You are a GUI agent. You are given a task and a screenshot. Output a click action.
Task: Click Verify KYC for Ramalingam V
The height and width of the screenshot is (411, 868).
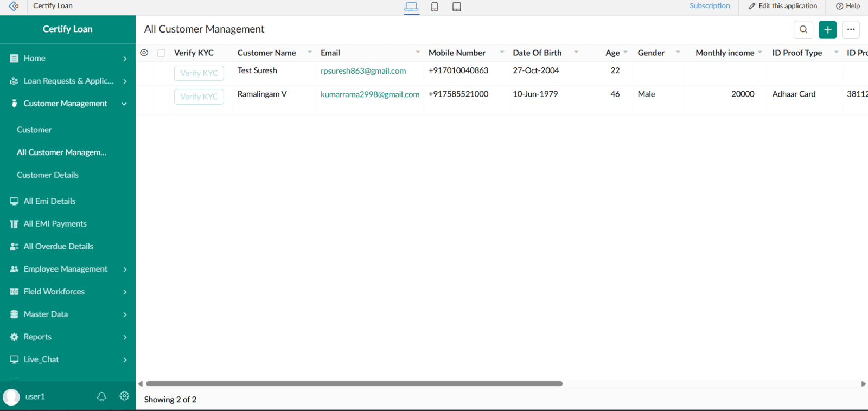point(199,97)
